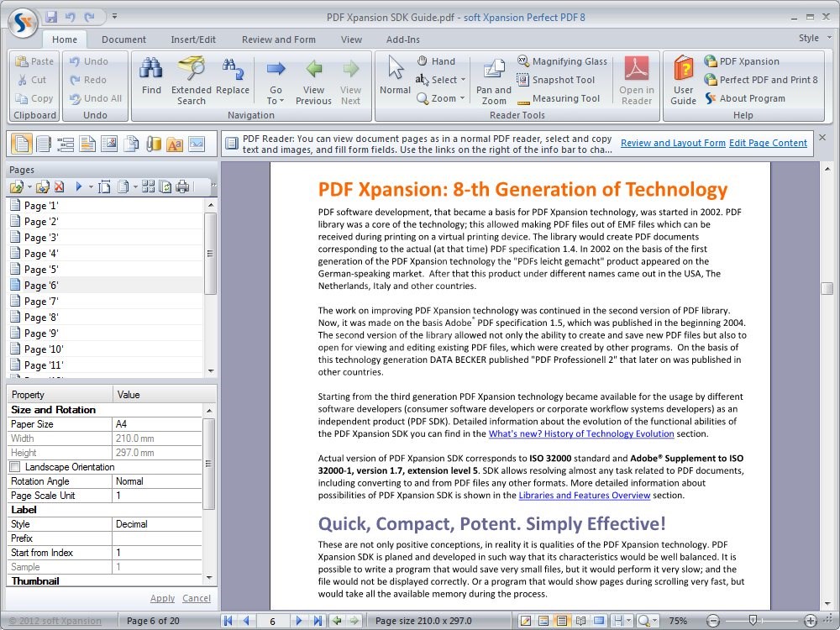Open the Document ribbon tab
The height and width of the screenshot is (630, 840).
[123, 39]
